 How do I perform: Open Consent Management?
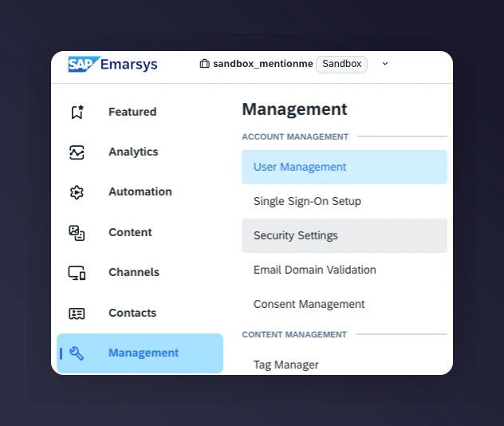(345, 304)
